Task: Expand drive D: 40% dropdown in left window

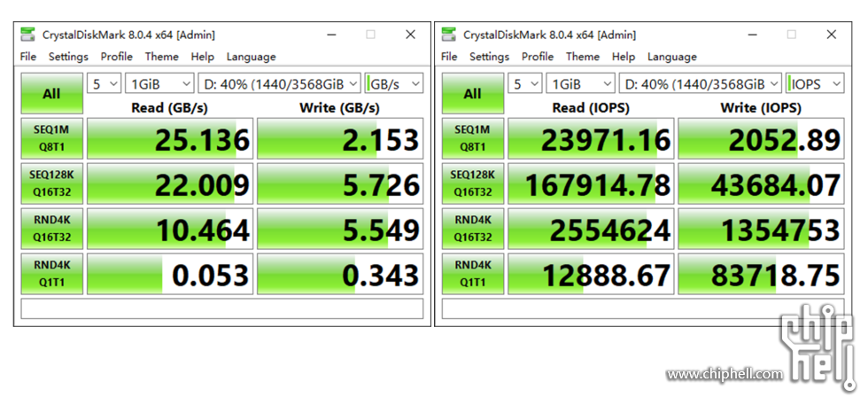Action: tap(280, 83)
